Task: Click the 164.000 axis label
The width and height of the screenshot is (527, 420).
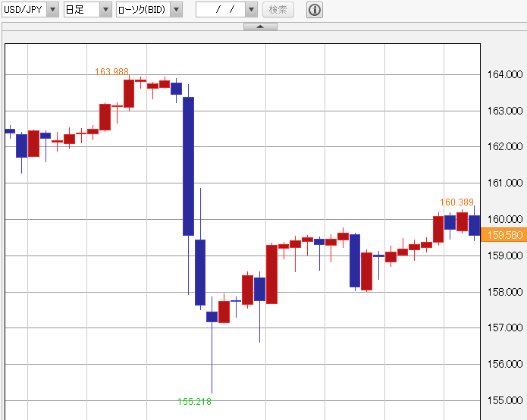Action: tap(505, 74)
